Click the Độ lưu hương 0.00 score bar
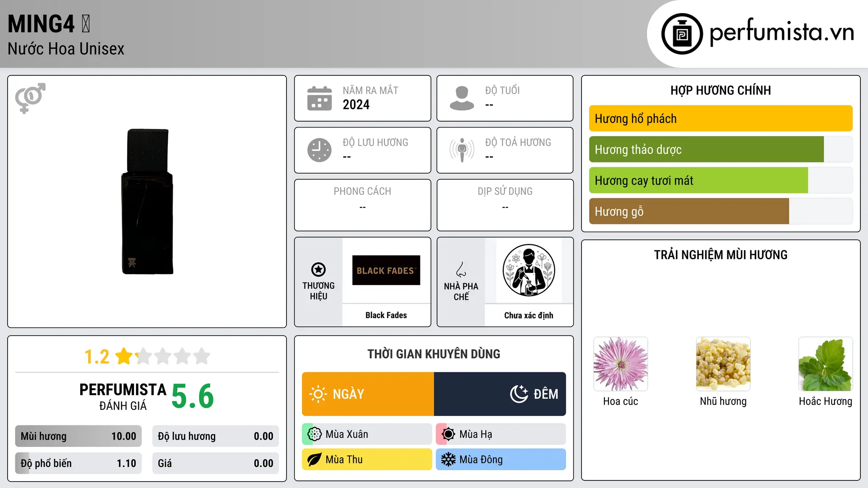 pyautogui.click(x=216, y=436)
